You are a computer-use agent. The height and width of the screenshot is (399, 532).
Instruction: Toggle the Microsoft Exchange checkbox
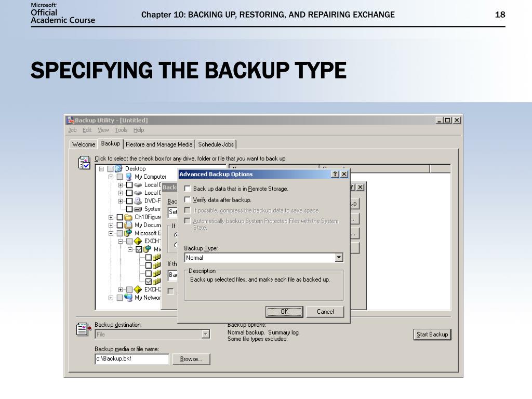pos(120,233)
